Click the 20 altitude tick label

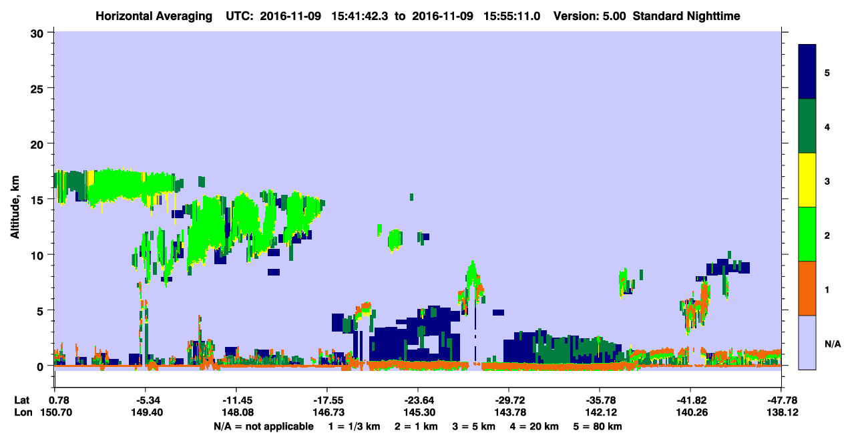(39, 143)
